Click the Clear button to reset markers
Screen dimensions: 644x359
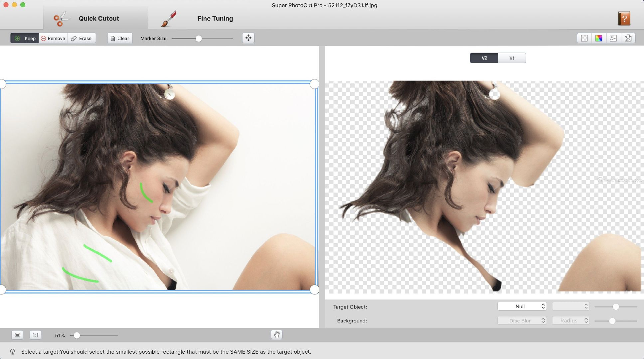pos(119,38)
